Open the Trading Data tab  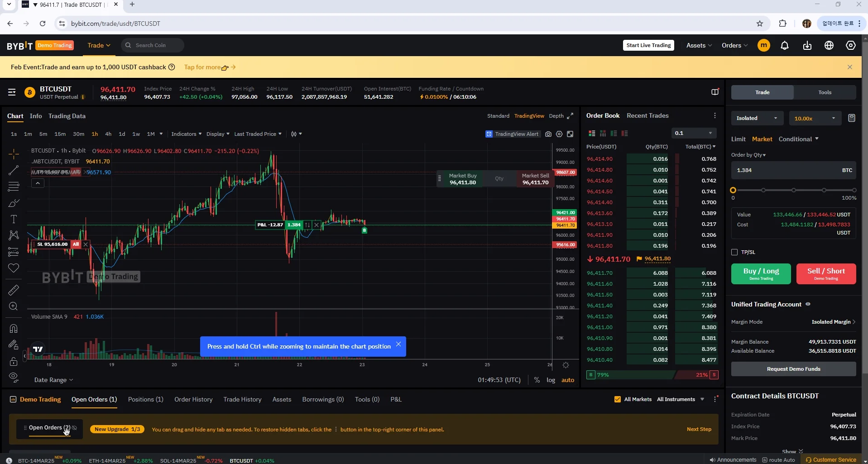pyautogui.click(x=67, y=116)
